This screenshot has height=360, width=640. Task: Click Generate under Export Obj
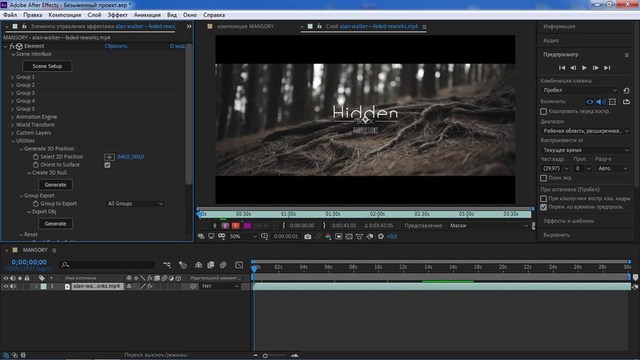(x=56, y=224)
